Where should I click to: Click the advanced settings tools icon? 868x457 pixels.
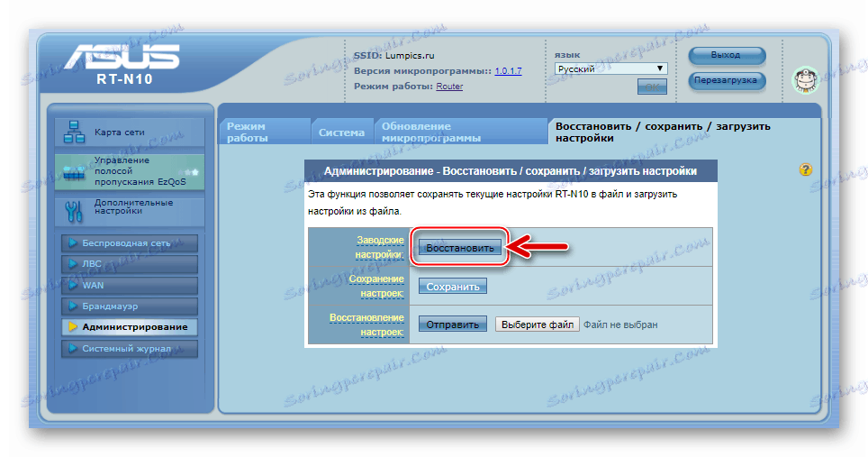[74, 211]
